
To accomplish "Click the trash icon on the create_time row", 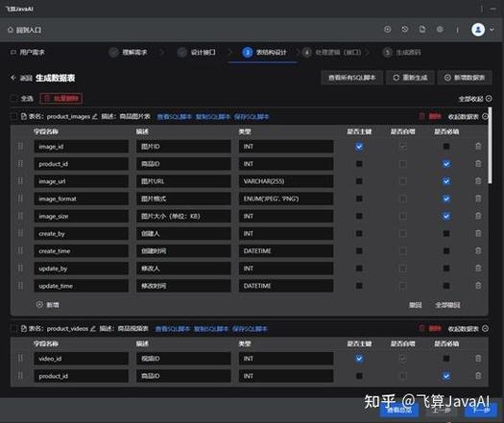I will [478, 251].
